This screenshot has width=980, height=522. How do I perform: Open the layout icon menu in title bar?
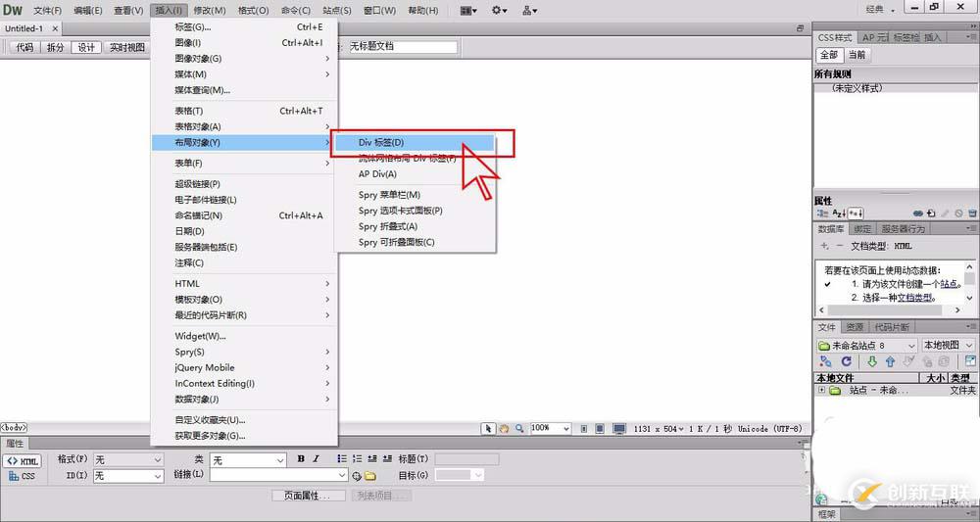(x=468, y=10)
